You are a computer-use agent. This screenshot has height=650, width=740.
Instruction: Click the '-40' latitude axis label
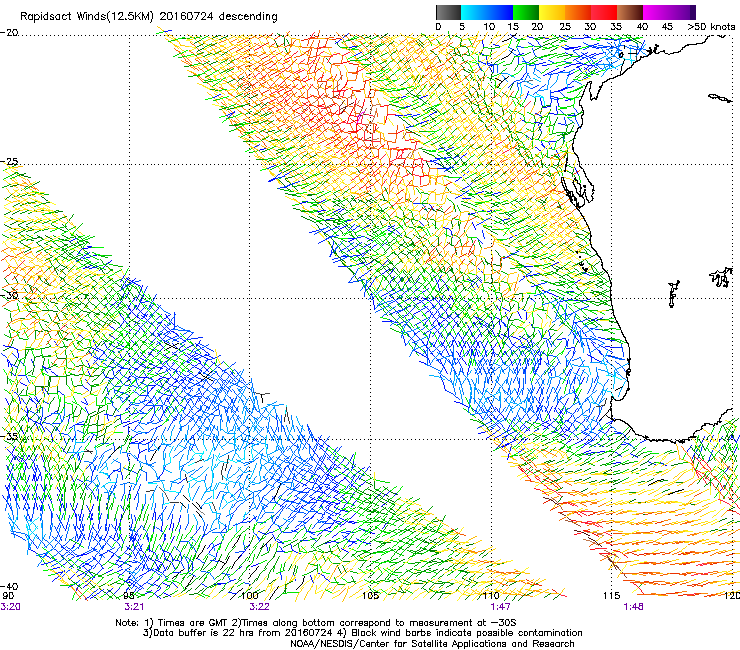[x=9, y=587]
